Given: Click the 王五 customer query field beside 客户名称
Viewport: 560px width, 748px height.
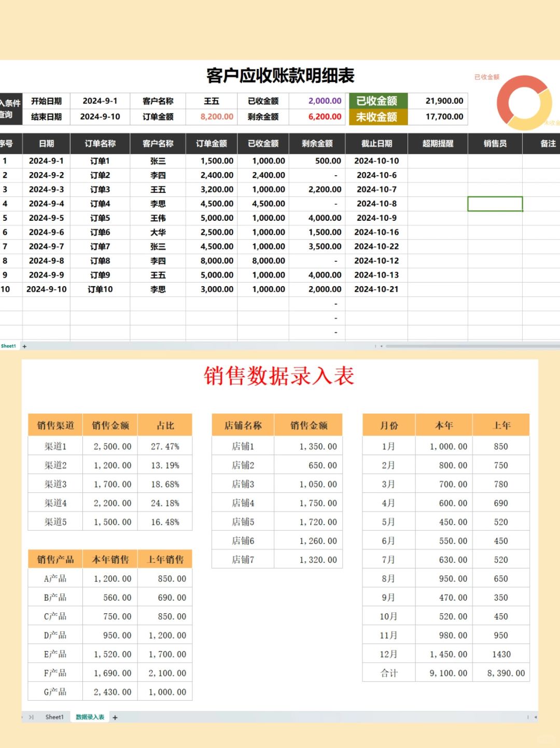Looking at the screenshot, I should [212, 101].
